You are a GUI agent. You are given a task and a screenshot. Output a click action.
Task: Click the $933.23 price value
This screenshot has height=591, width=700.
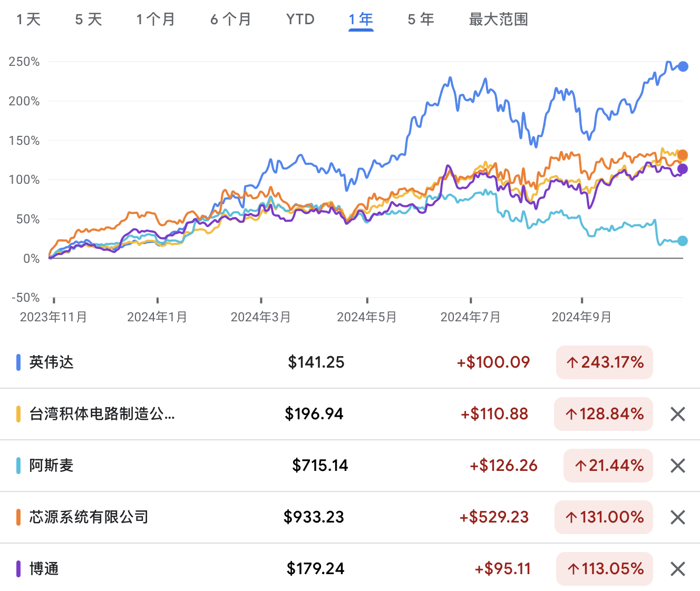click(x=314, y=517)
